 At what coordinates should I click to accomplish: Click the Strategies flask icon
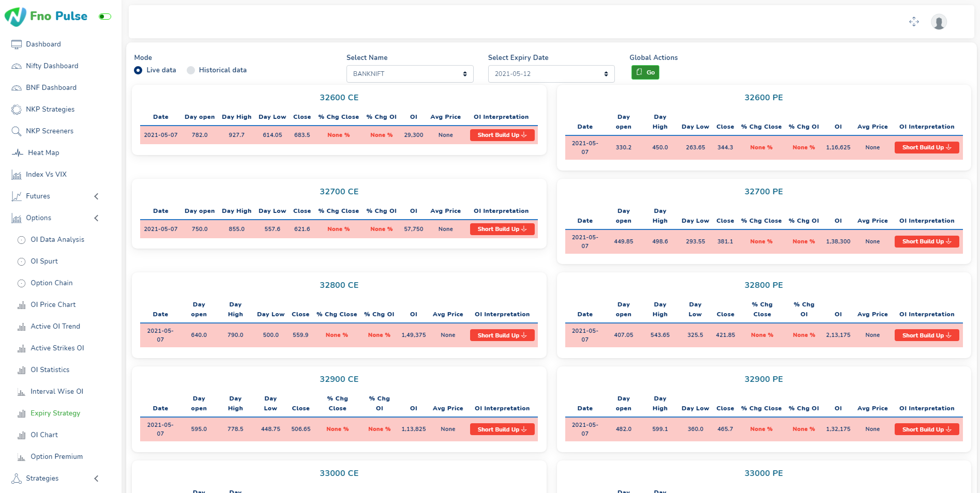pos(17,479)
